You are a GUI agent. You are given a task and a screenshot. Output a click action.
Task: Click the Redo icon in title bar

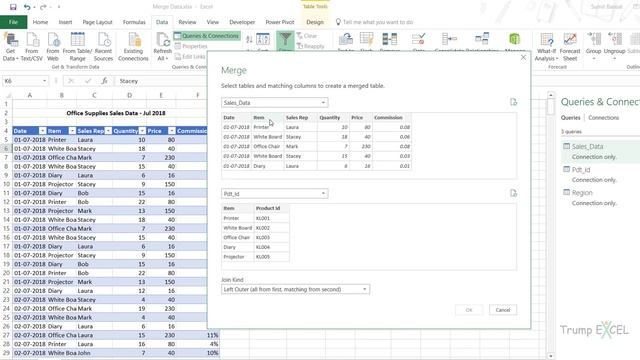coord(43,7)
